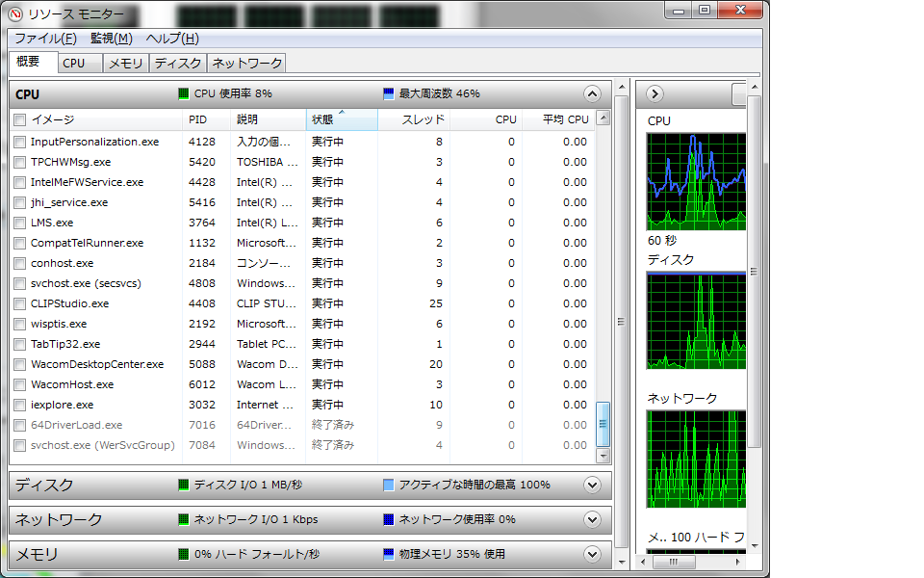Screen dimensions: 924x578
Task: Click the CPU usage graph
Action: click(696, 182)
